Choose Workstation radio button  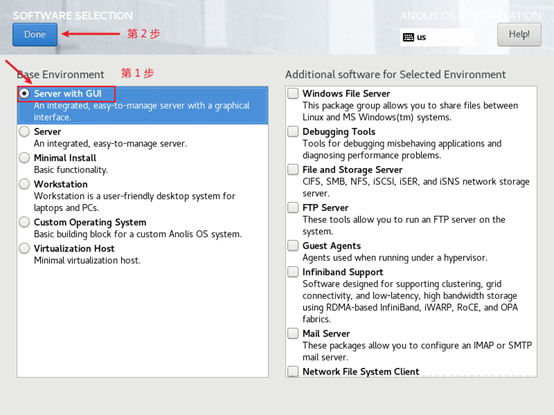click(x=24, y=184)
